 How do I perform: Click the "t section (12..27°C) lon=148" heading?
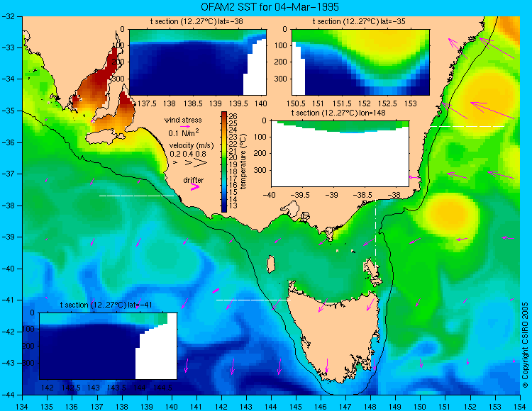338,113
